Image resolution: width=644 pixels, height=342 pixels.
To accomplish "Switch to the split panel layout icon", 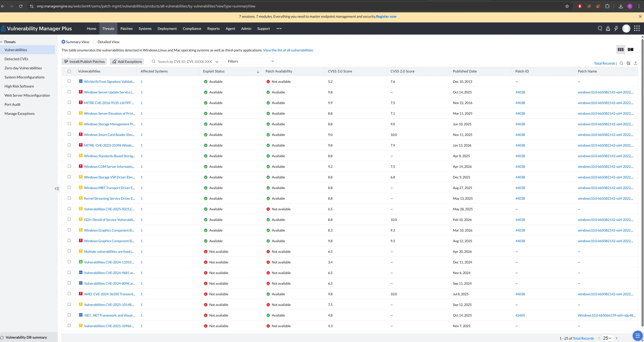I will point(630,50).
